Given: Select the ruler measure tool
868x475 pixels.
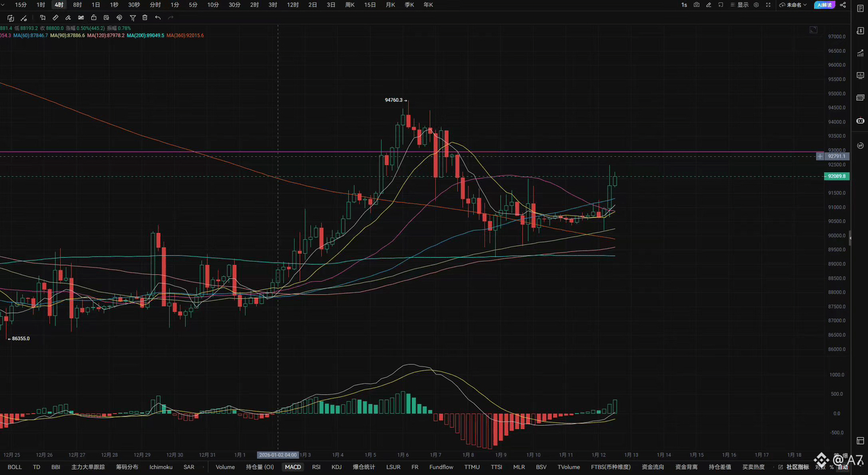Looking at the screenshot, I should tap(56, 18).
